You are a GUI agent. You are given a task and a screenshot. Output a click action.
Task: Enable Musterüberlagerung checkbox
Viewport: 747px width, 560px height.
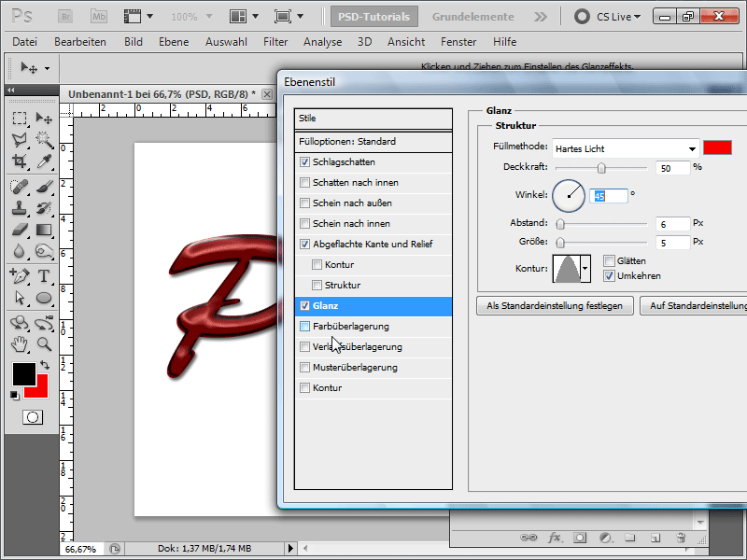click(x=304, y=367)
